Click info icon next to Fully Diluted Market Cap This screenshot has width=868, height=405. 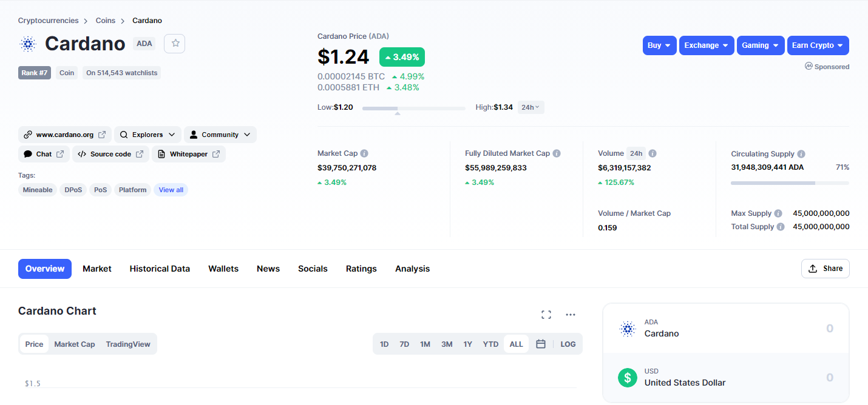click(x=557, y=153)
